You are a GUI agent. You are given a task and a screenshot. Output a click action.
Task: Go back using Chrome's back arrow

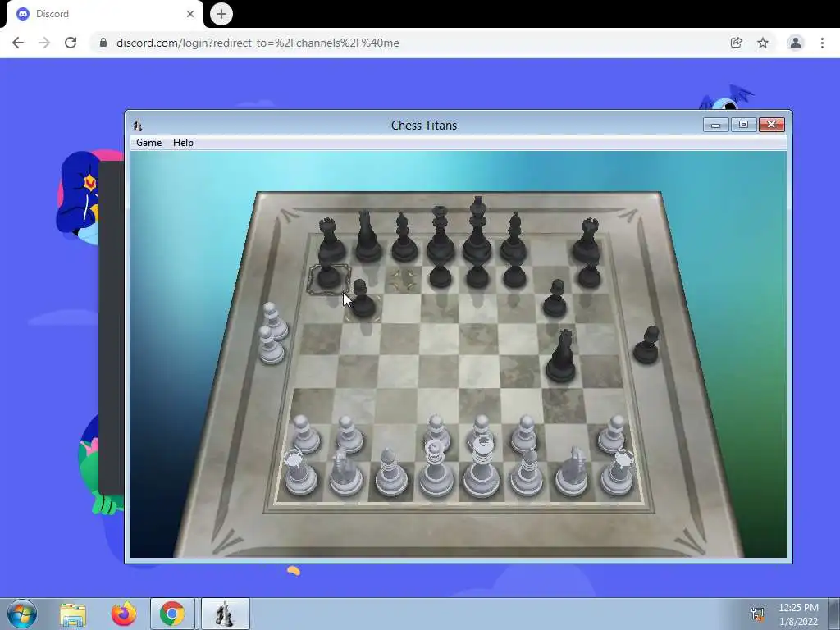click(18, 43)
